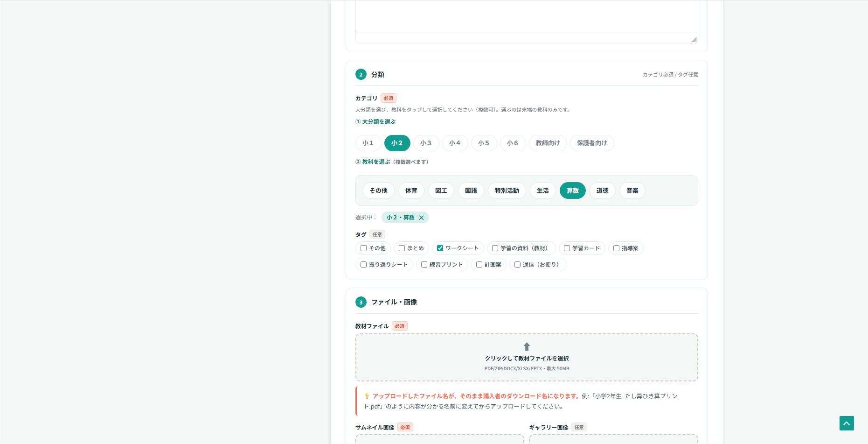Viewport: 868px width, 444px height.
Task: Click the 選択中： label
Action: click(x=366, y=218)
